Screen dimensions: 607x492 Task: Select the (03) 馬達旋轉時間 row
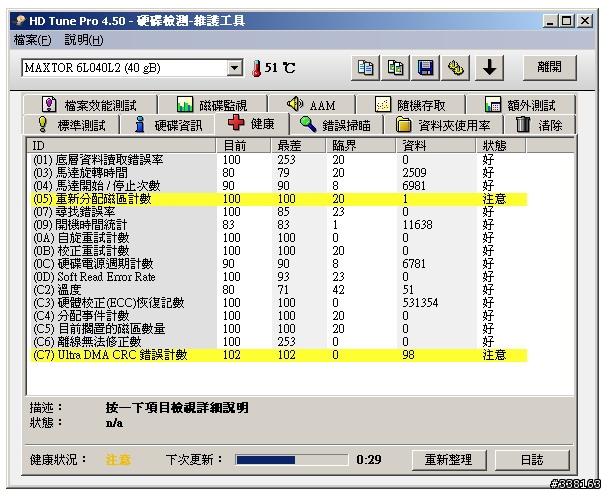click(x=279, y=173)
